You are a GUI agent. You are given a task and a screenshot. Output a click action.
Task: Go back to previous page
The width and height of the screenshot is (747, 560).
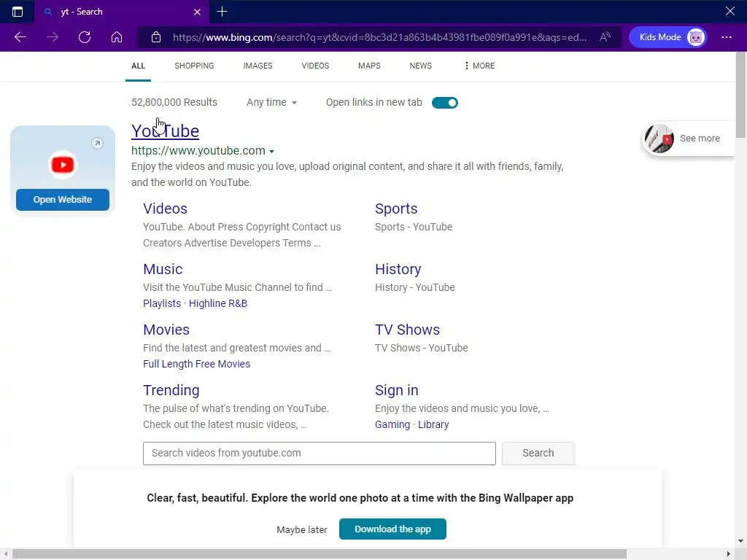tap(20, 37)
